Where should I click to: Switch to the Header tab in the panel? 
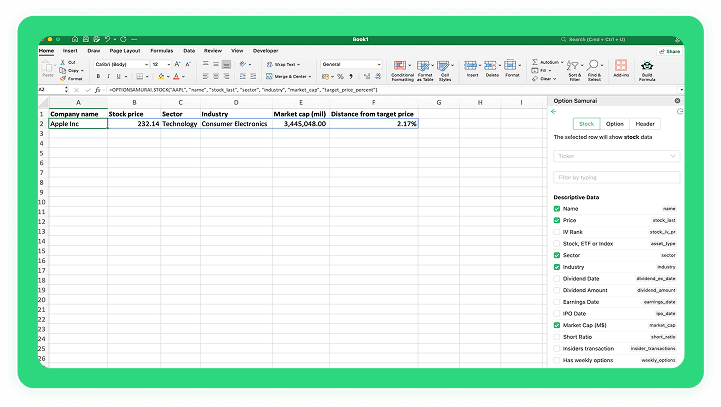[645, 124]
